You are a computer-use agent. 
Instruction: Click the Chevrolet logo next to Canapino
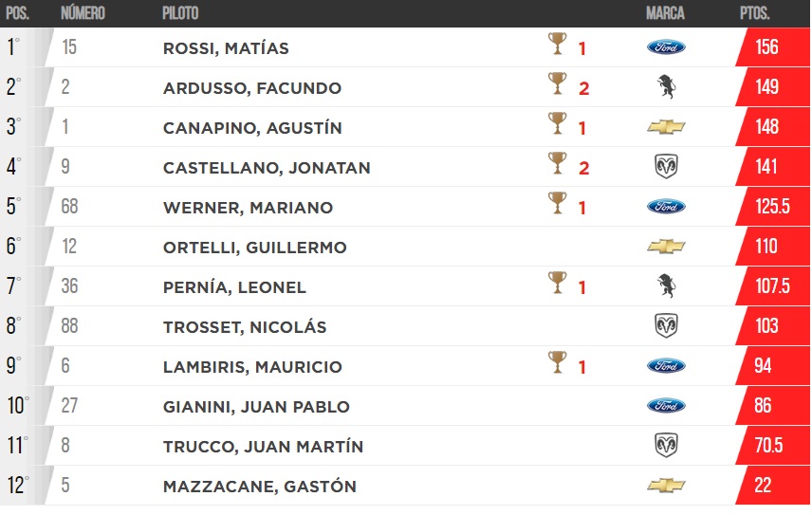click(666, 127)
